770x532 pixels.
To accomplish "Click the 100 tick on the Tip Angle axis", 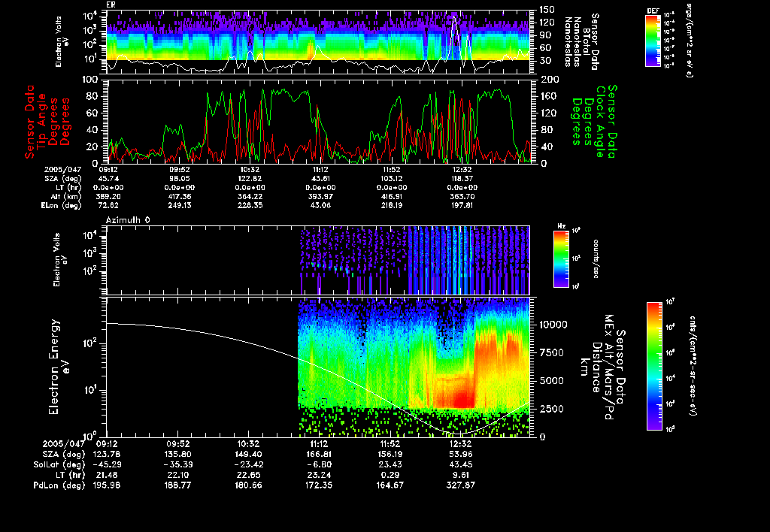I will coord(91,80).
